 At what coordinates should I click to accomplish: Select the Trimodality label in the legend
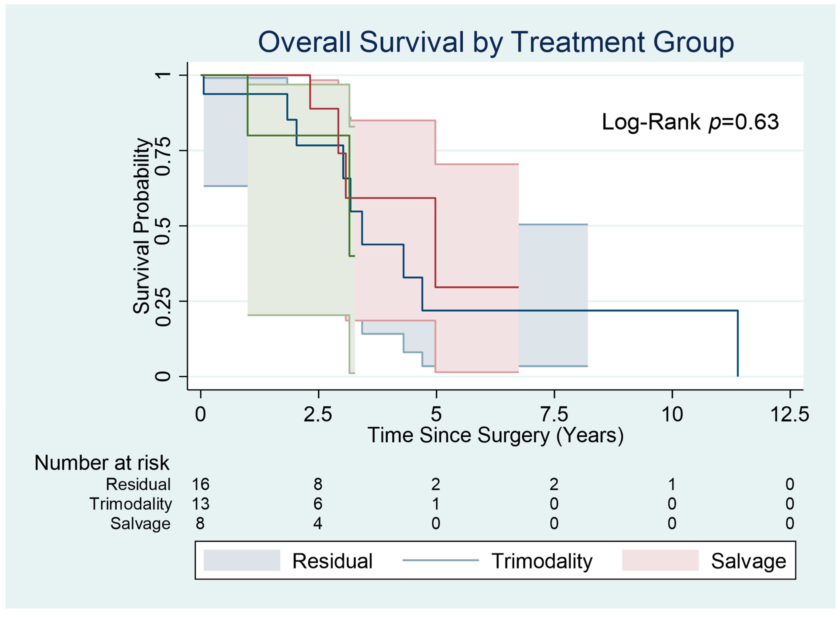pyautogui.click(x=542, y=561)
